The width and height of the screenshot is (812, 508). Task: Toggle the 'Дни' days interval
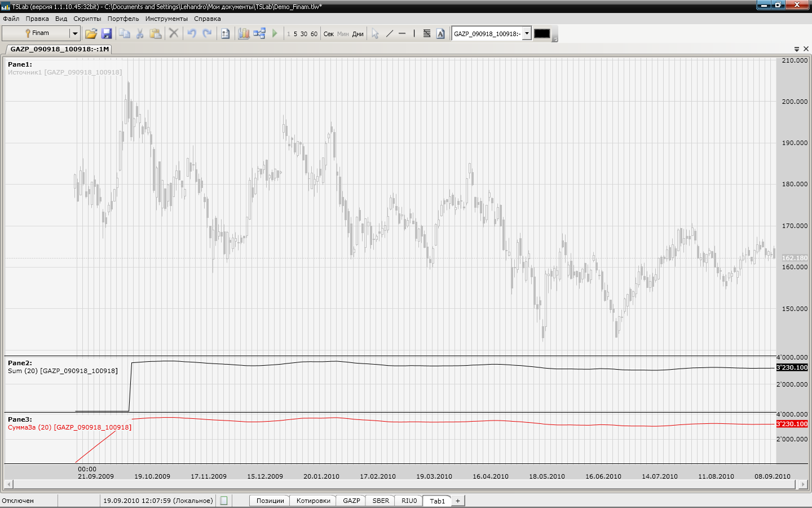[x=358, y=34]
